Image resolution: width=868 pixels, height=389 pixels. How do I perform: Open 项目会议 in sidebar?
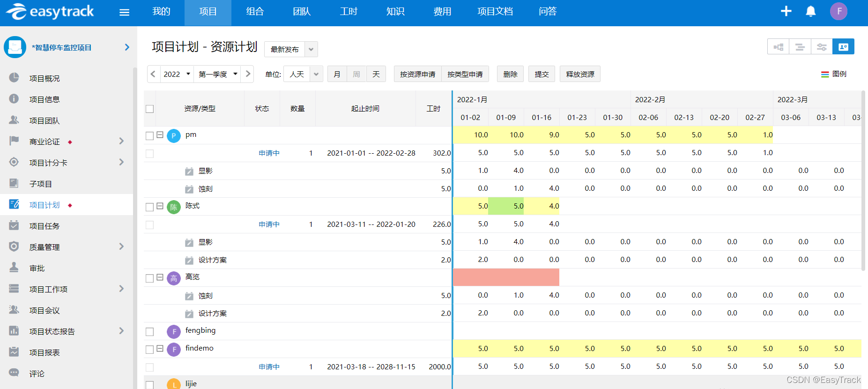(45, 310)
